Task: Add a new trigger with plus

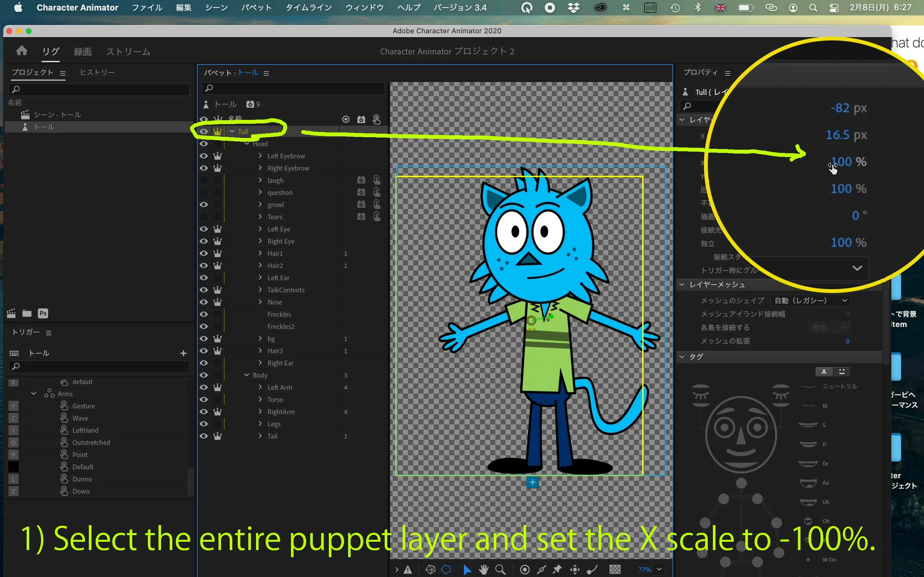Action: pos(183,353)
